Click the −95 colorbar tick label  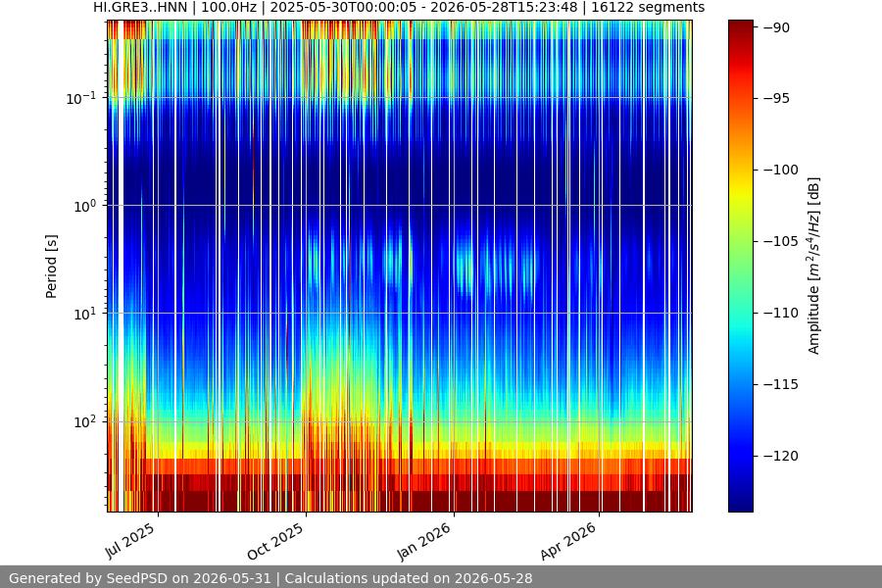click(x=776, y=98)
